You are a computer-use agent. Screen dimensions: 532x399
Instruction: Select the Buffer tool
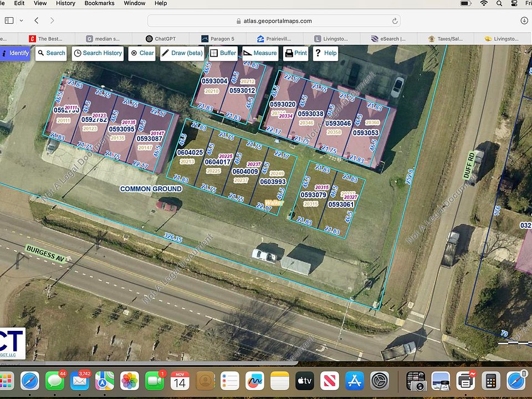point(223,53)
